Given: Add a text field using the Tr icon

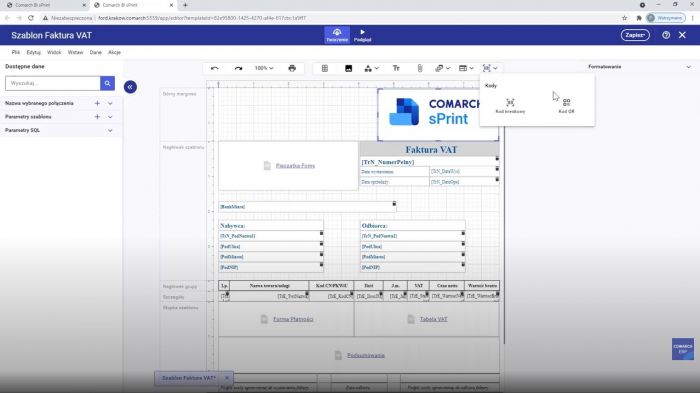Looking at the screenshot, I should point(396,68).
